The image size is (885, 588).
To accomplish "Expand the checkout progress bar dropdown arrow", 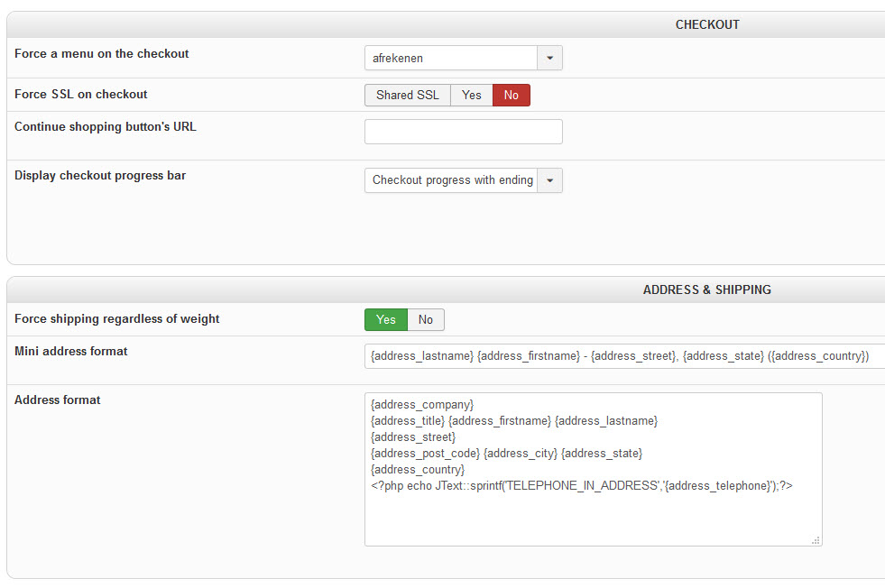I will click(x=549, y=180).
